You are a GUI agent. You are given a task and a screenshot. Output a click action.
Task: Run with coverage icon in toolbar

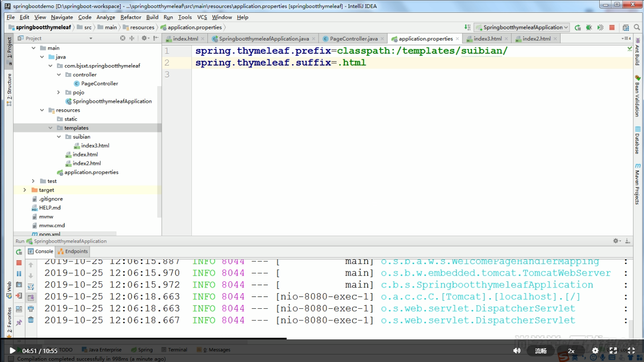point(600,27)
